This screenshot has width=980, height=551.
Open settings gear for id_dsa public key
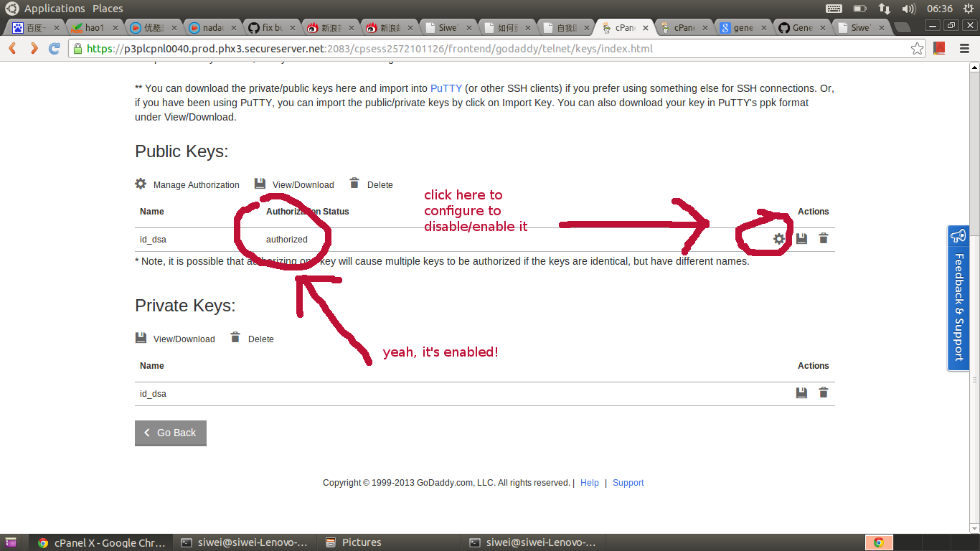tap(780, 239)
